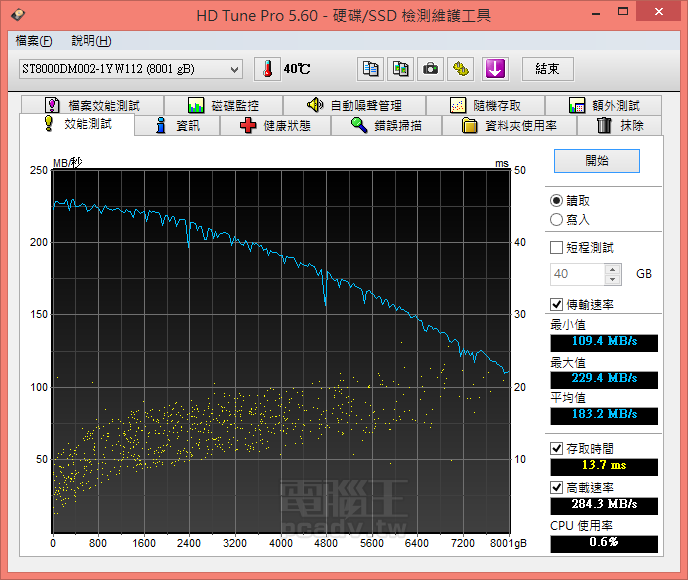Viewport: 688px width, 580px height.
Task: Click the maximum value 229.4 MB/s
Action: tap(604, 378)
